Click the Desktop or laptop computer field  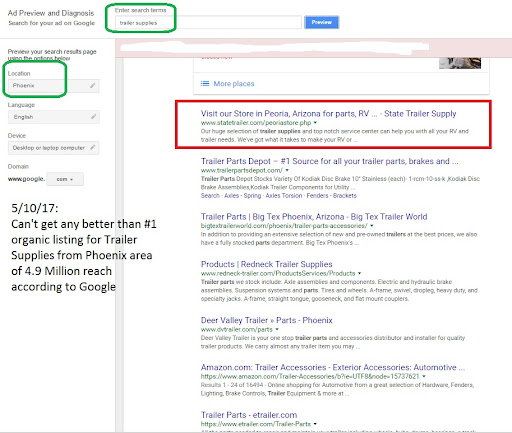53,148
